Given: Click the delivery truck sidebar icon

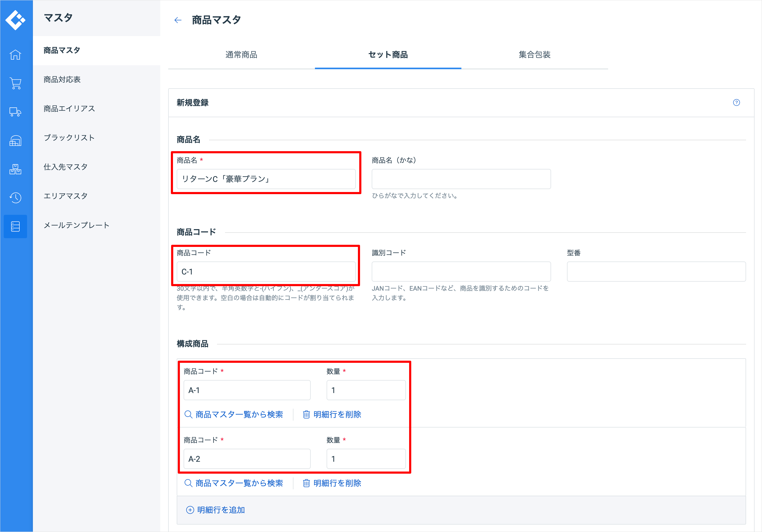Looking at the screenshot, I should 15,112.
